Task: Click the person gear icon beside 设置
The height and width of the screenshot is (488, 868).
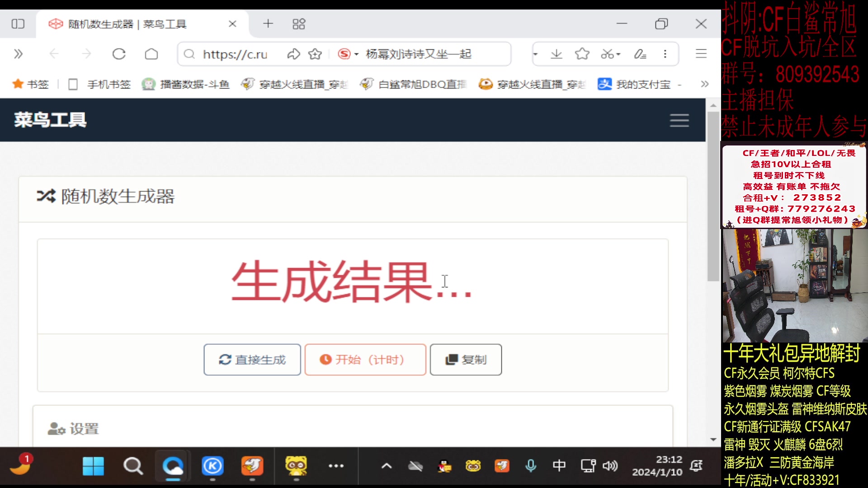Action: pyautogui.click(x=55, y=428)
